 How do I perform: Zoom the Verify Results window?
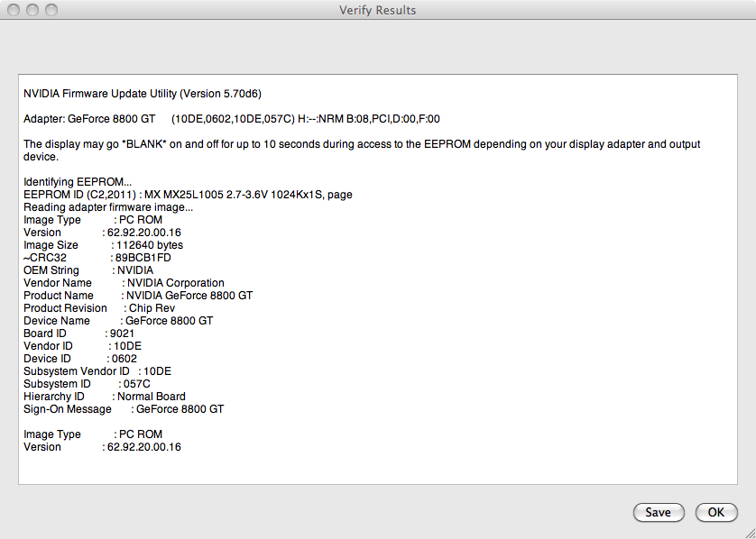coord(51,10)
